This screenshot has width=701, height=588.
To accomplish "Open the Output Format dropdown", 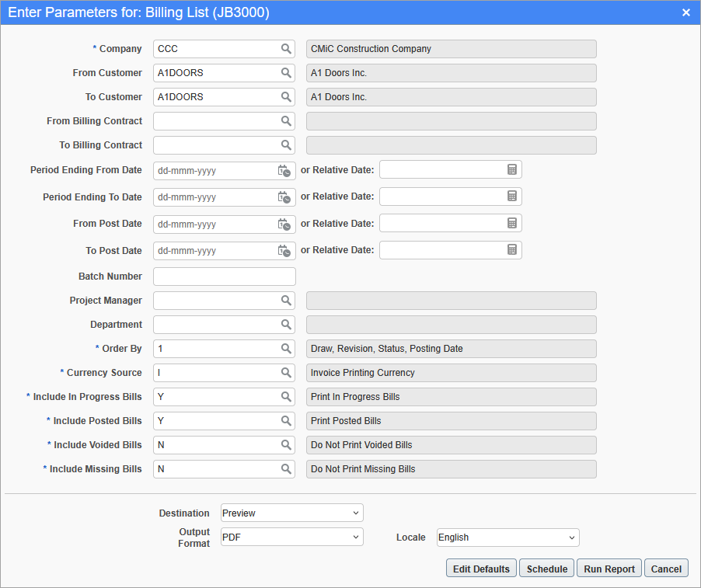I will 291,537.
